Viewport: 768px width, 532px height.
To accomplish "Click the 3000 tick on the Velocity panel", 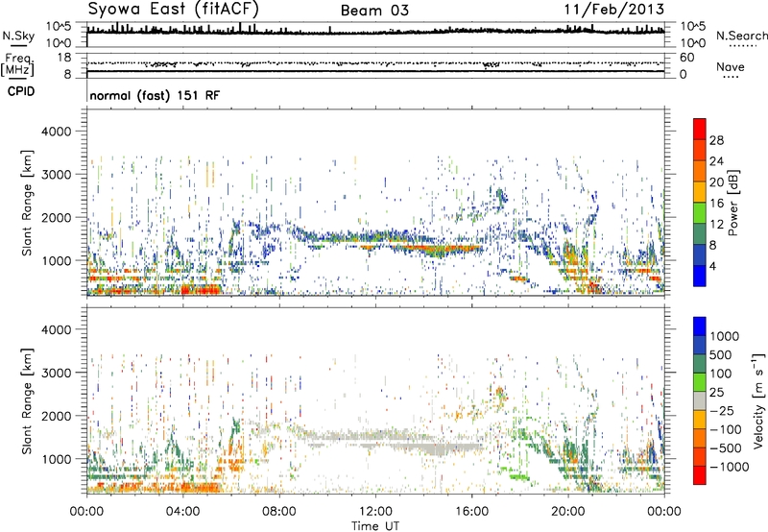I will click(x=57, y=373).
